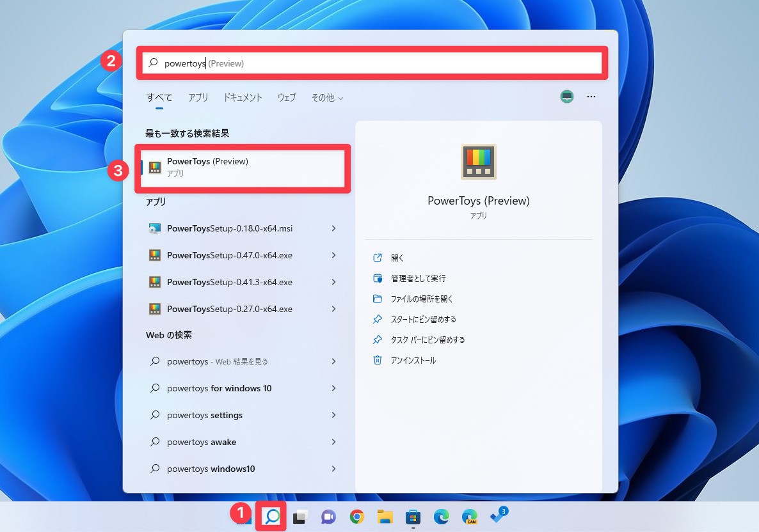Screen dimensions: 759x532
Task: Launch Google Chrome from the taskbar
Action: click(x=356, y=517)
